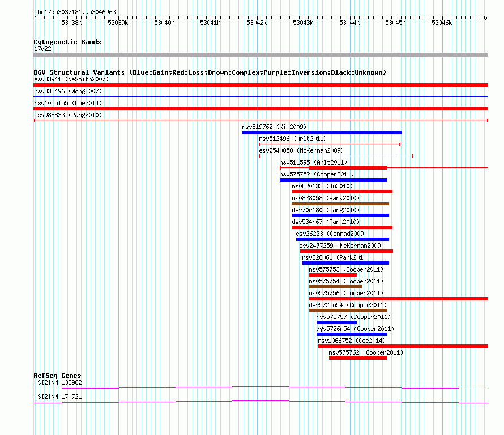The width and height of the screenshot is (504, 435).
Task: Click the red bar under nsv575762
Action: point(358,358)
